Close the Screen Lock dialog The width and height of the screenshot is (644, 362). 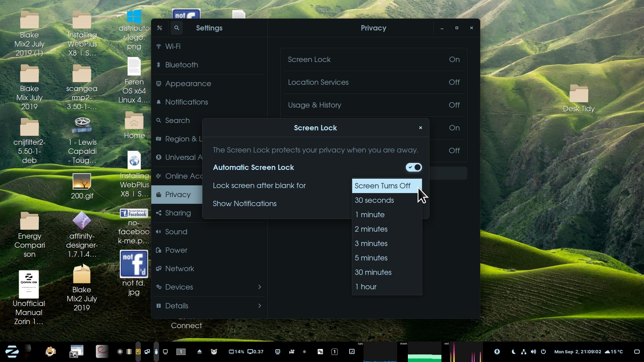point(420,128)
